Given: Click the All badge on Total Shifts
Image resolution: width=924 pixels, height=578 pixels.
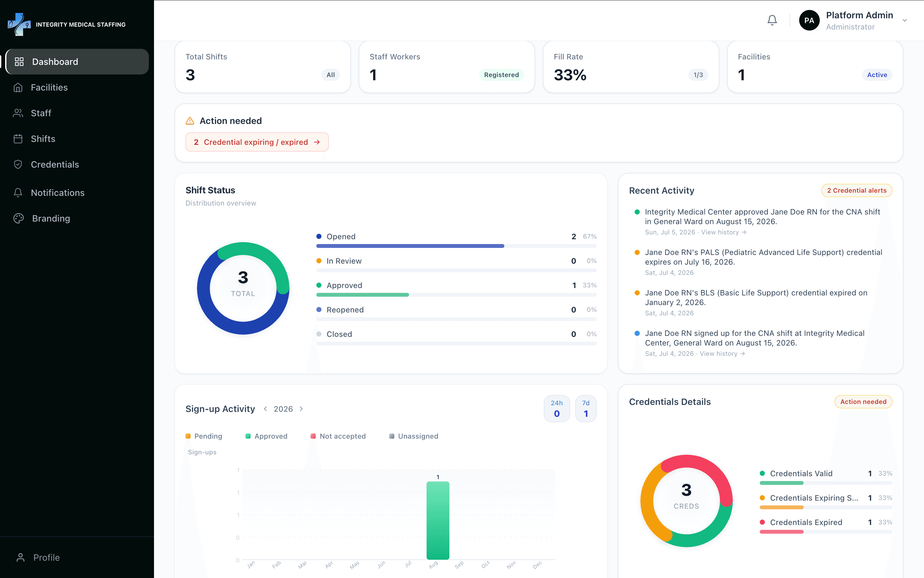Looking at the screenshot, I should [331, 75].
